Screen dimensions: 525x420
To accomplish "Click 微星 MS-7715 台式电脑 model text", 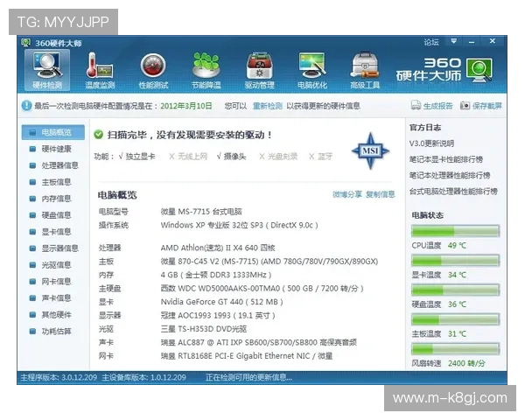I will click(201, 212).
